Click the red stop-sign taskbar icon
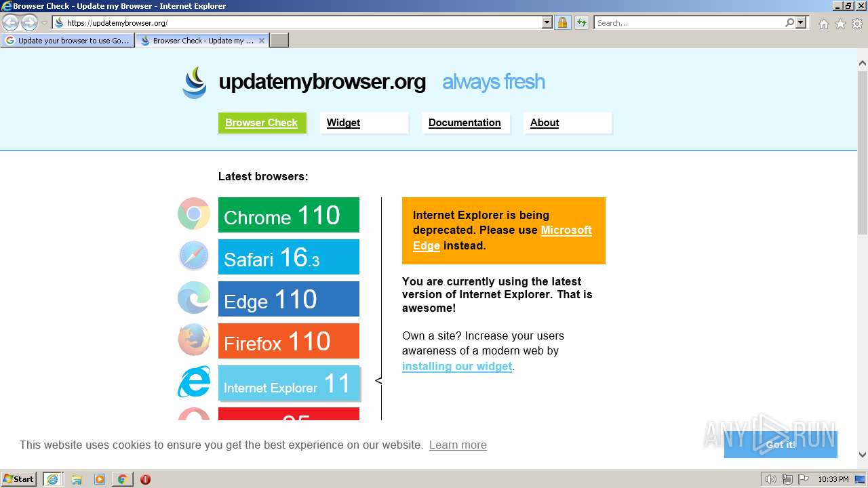Screen dimensions: 868x488 click(145, 479)
